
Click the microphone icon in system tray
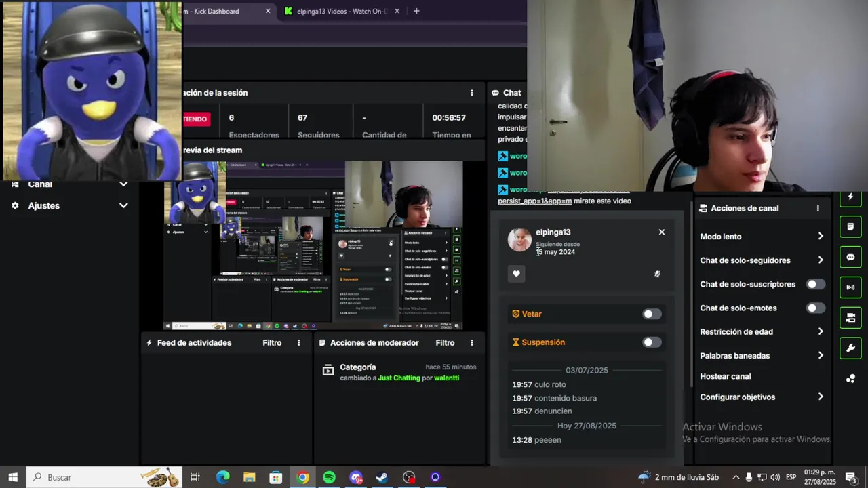(x=749, y=477)
